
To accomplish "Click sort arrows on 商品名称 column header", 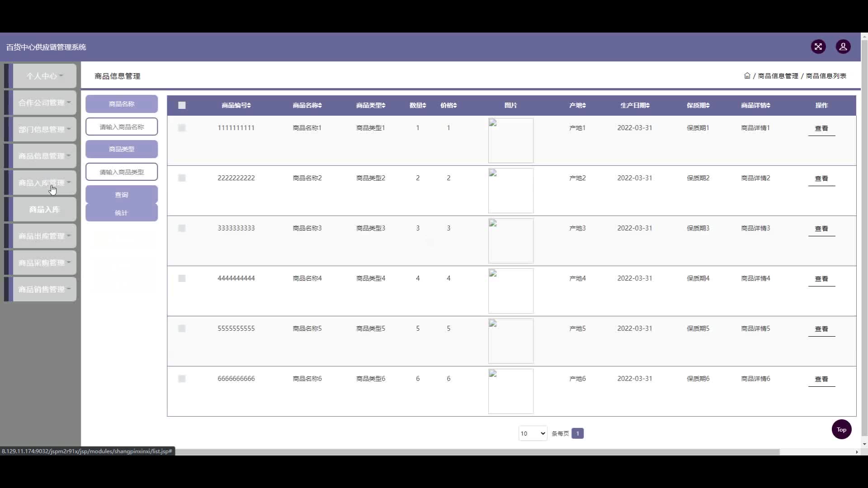I will [x=320, y=105].
